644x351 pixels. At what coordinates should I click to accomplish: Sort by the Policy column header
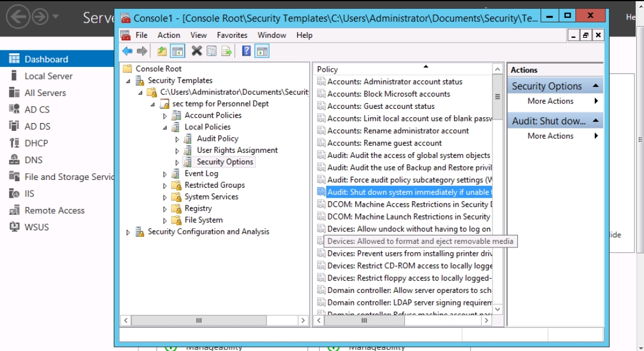pyautogui.click(x=403, y=69)
